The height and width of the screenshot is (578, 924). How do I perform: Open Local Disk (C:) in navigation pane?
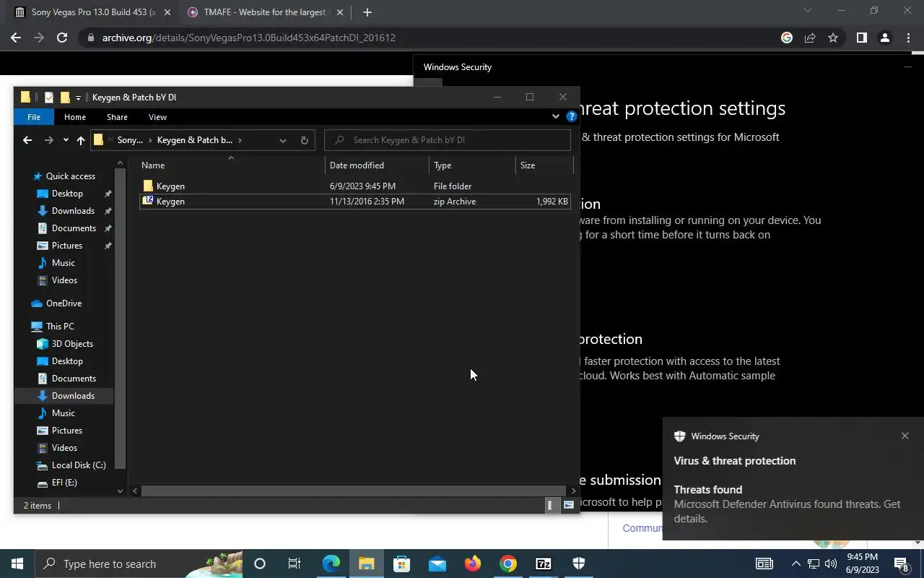79,465
